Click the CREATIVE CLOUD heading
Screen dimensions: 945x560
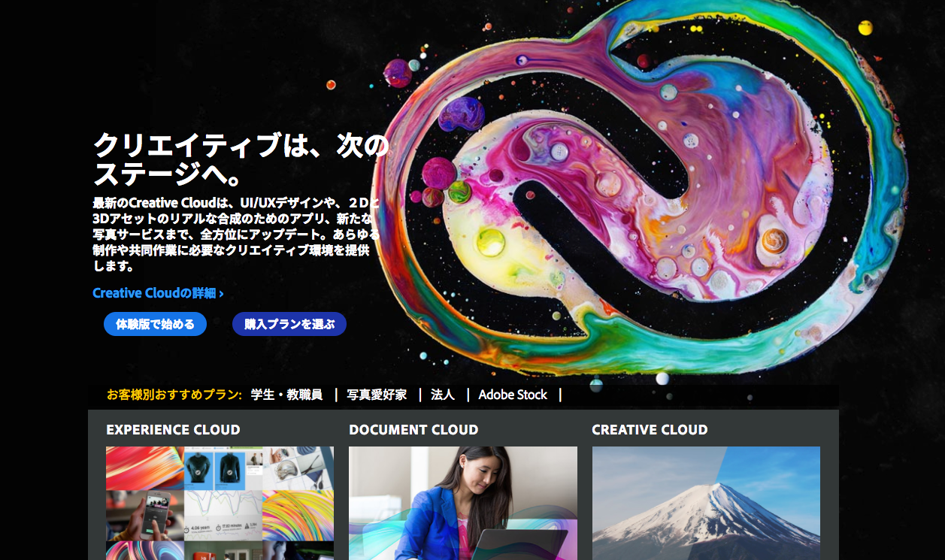[x=650, y=430]
